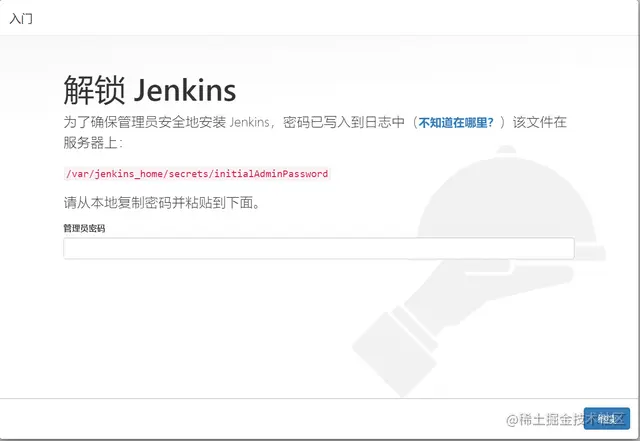This screenshot has width=640, height=441.
Task: Click the knob atop the serving dome
Action: [x=507, y=150]
